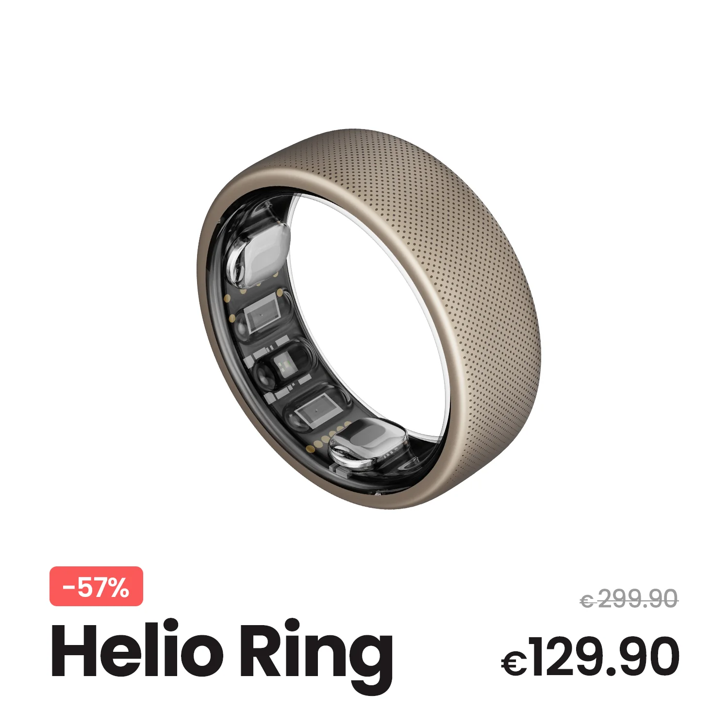The image size is (728, 728).
Task: Click the crossed-out €299.90 original price
Action: 629,599
